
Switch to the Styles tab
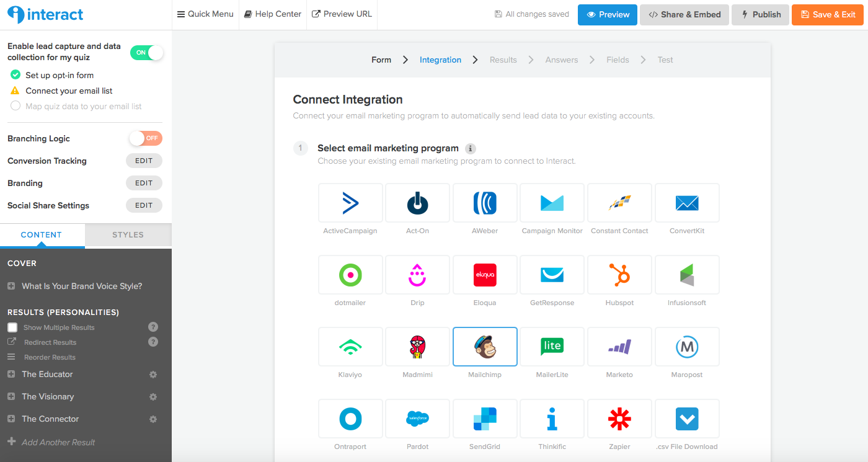[127, 235]
